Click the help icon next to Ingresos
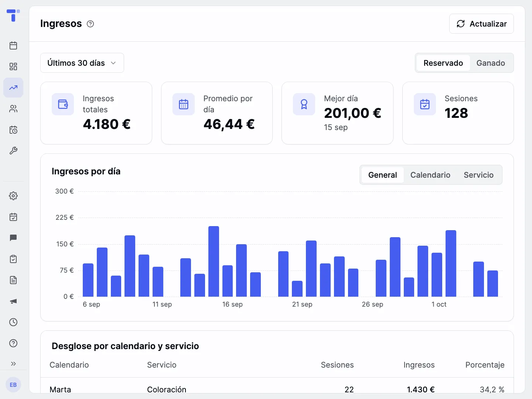This screenshot has height=399, width=532. click(x=90, y=24)
